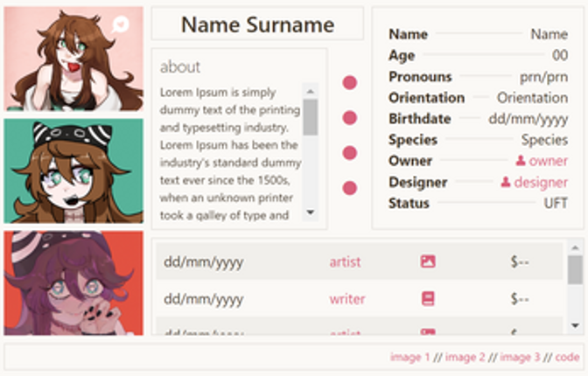This screenshot has width=588, height=376.
Task: Open the owner profile link
Action: click(549, 161)
